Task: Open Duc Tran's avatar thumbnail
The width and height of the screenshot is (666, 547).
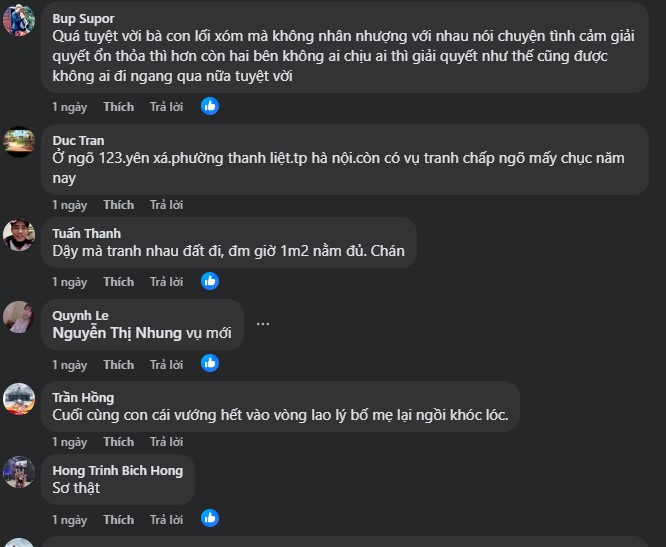Action: (19, 141)
